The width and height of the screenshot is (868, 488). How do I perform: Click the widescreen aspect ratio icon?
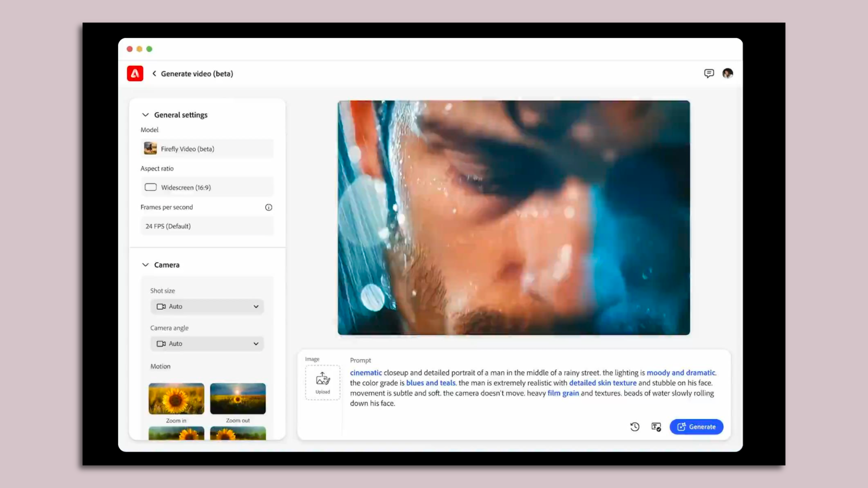click(x=151, y=187)
